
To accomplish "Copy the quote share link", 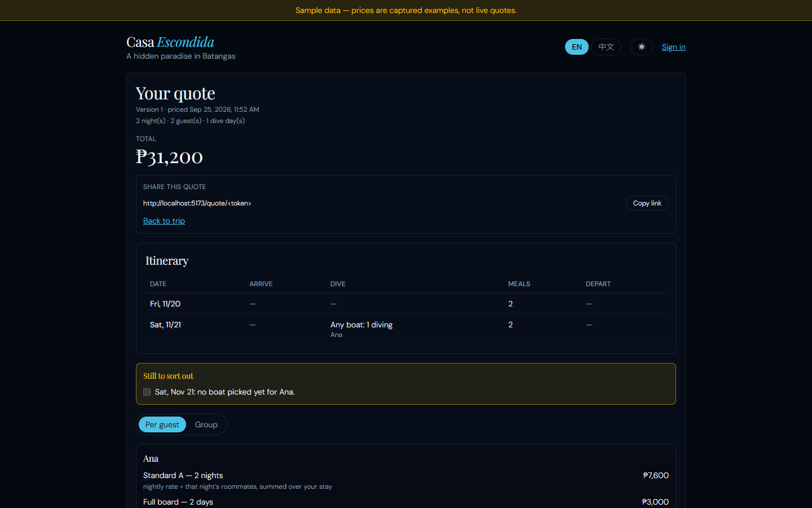I will [x=647, y=203].
